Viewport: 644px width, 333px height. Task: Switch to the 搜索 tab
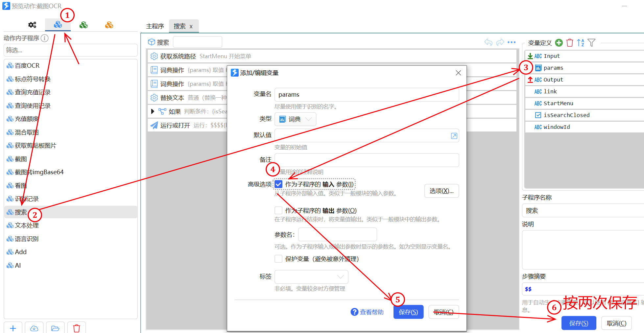click(x=179, y=26)
